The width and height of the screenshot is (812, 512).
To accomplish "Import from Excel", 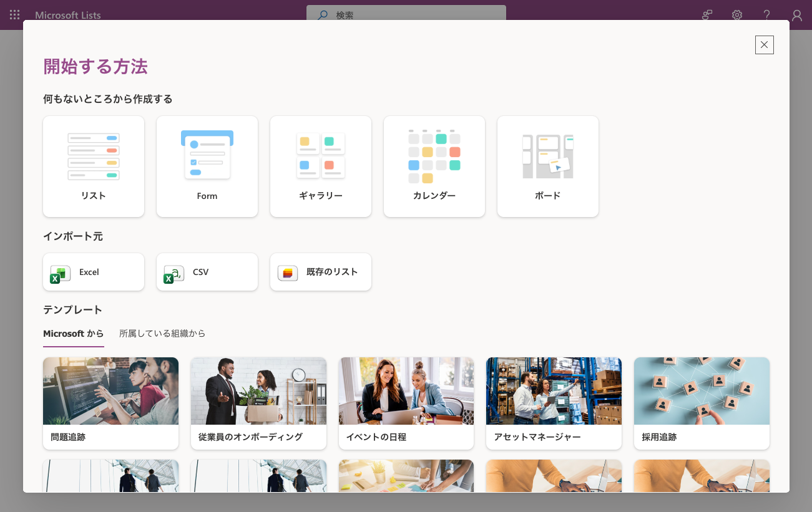I will (x=94, y=272).
